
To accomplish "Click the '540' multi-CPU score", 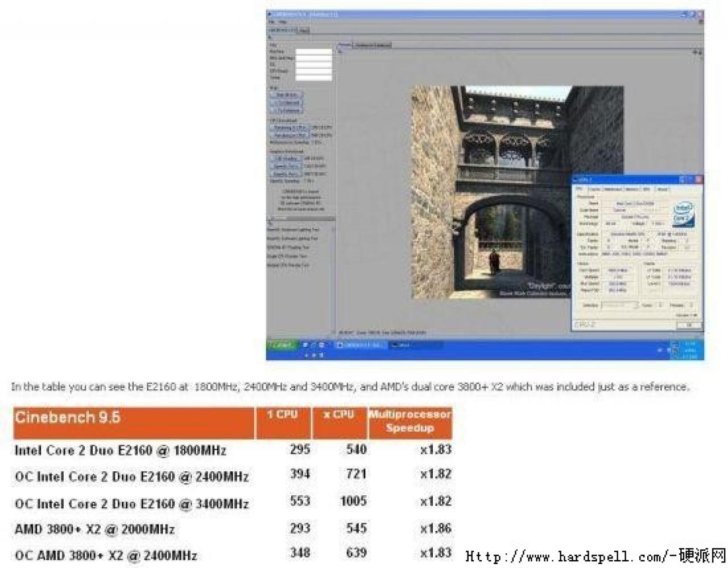I will tap(356, 450).
